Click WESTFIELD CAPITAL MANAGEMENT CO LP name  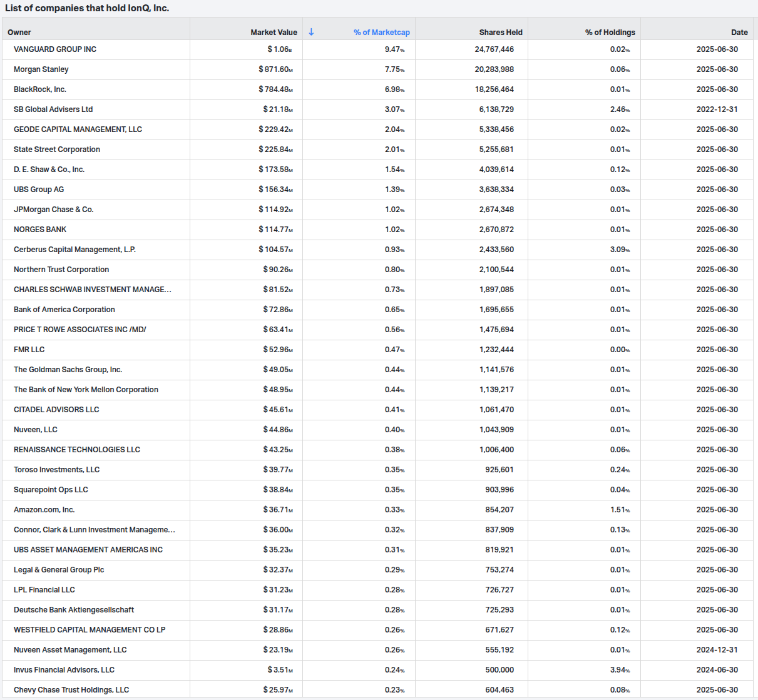tap(90, 630)
